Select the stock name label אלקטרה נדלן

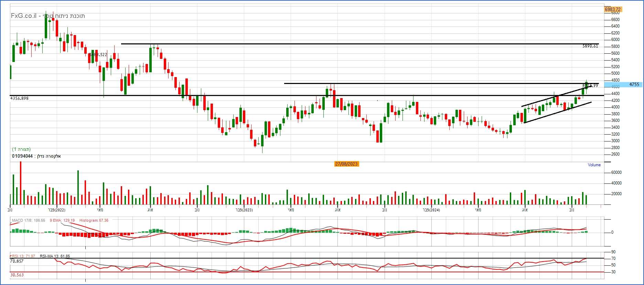[x=49, y=156]
